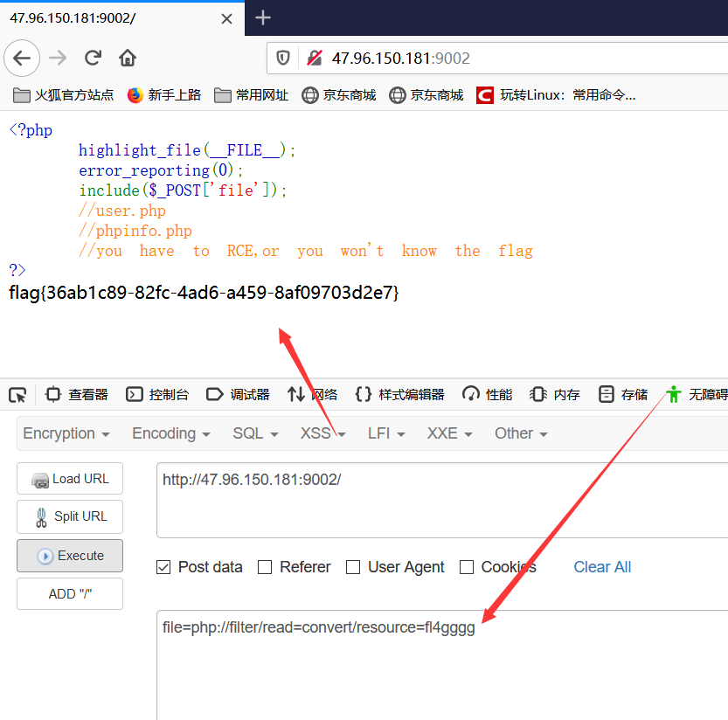This screenshot has height=720, width=728.
Task: Click the Forward arrow button
Action: (x=58, y=58)
